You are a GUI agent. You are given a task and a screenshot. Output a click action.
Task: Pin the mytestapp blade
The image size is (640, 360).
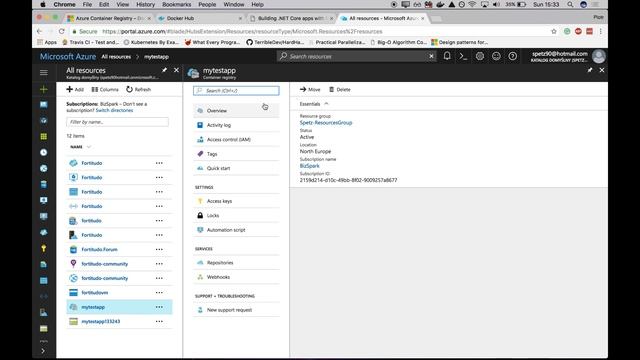590,70
